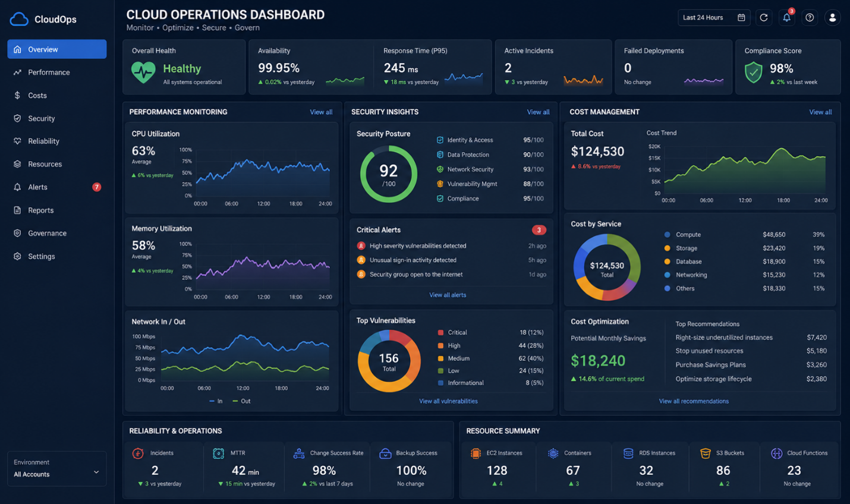Click the Compute blue legend dot

click(x=668, y=235)
